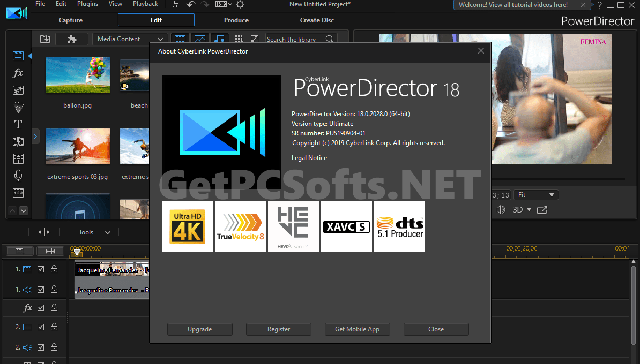The height and width of the screenshot is (364, 640).
Task: Click the Import Media icon
Action: pos(45,39)
